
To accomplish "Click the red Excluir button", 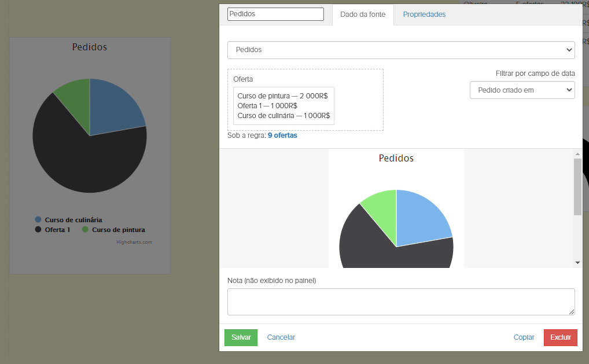I will point(560,337).
